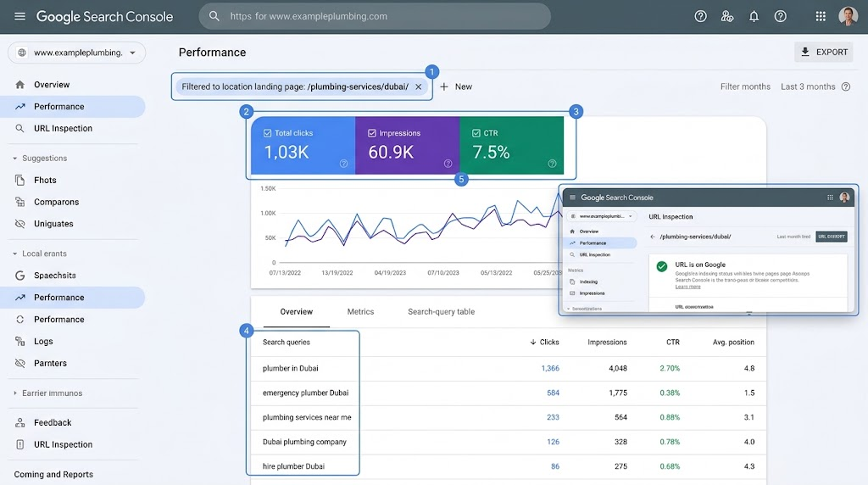Click the URL EXPORT button in the popup

(832, 237)
